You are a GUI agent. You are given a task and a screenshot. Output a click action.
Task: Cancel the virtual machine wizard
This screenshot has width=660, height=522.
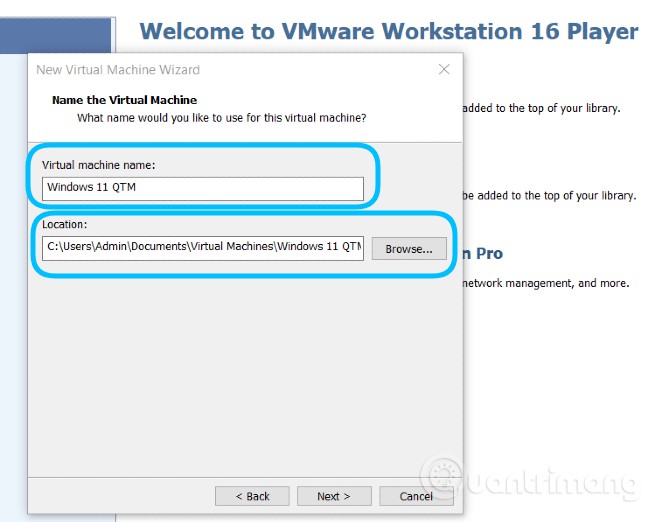pos(416,496)
